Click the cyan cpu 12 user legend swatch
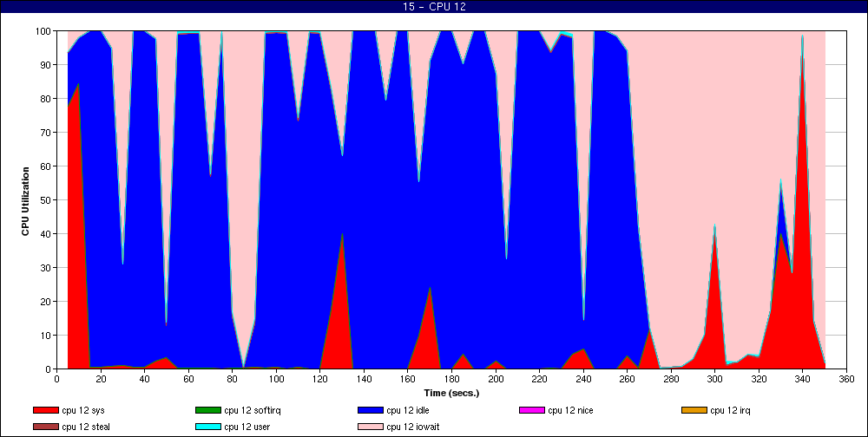 click(x=207, y=427)
